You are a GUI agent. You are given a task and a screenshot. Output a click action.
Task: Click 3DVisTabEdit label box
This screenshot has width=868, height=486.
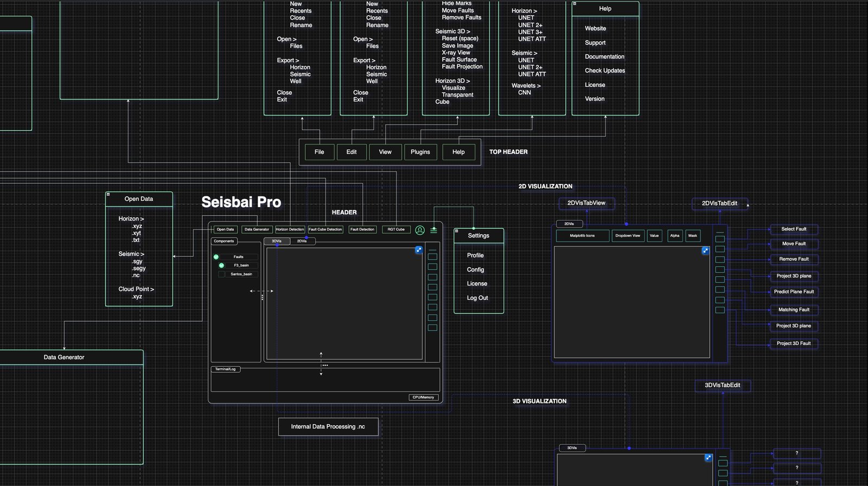tap(723, 385)
